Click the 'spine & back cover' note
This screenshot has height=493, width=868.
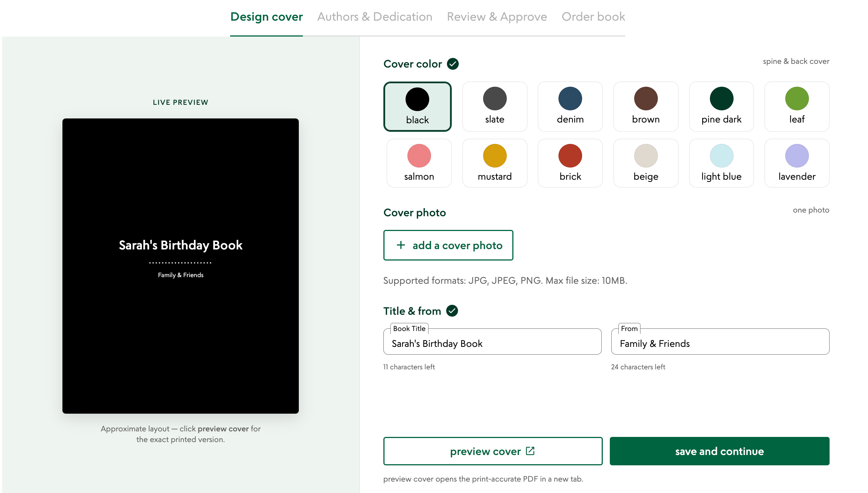796,61
